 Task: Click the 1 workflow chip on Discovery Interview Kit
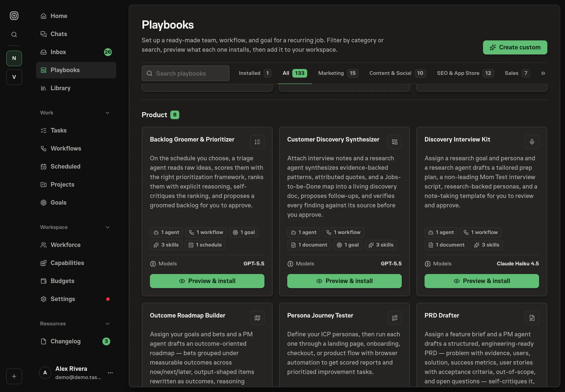pos(480,232)
